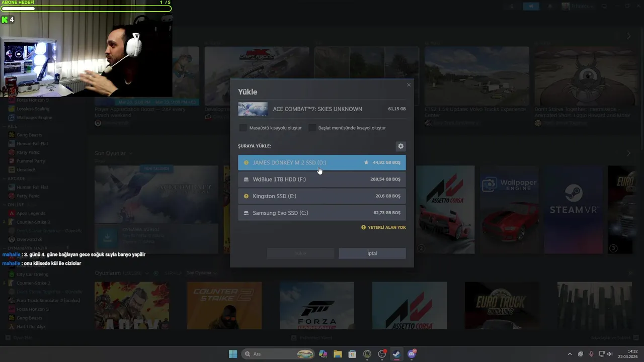This screenshot has height=362, width=644.
Task: Open the Assetto Corsa tile in Son Oyunlar
Action: tap(445, 209)
